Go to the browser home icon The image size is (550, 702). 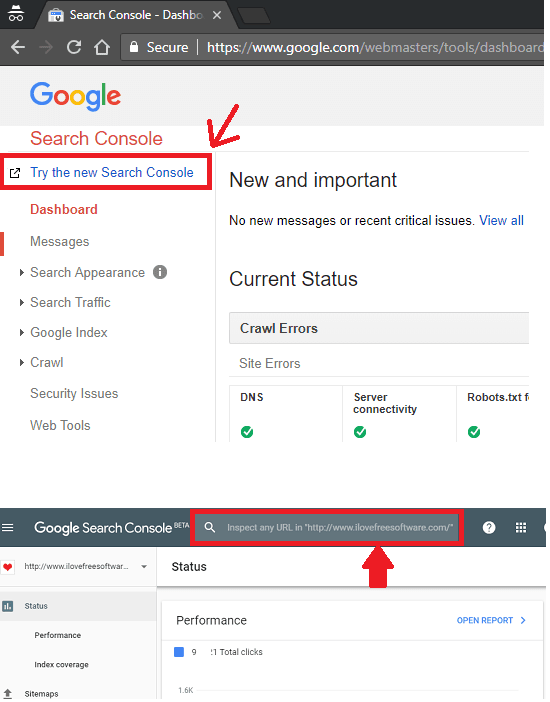[102, 47]
